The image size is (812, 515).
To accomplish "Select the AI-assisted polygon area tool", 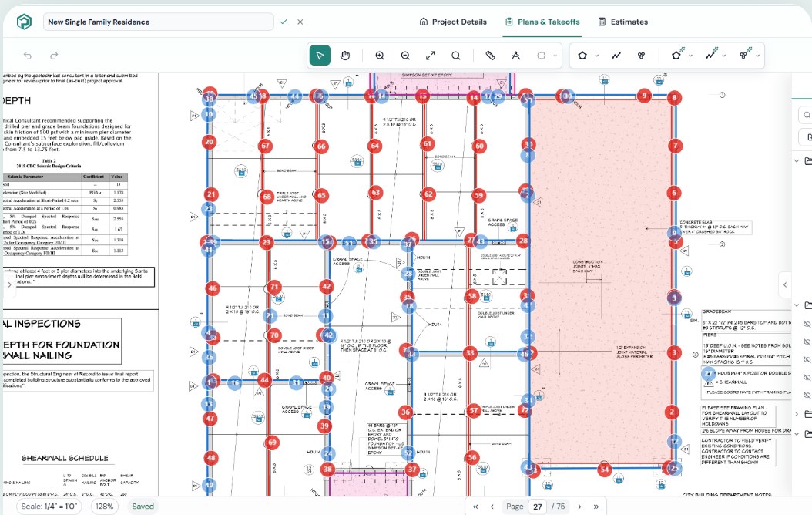I will (x=677, y=55).
